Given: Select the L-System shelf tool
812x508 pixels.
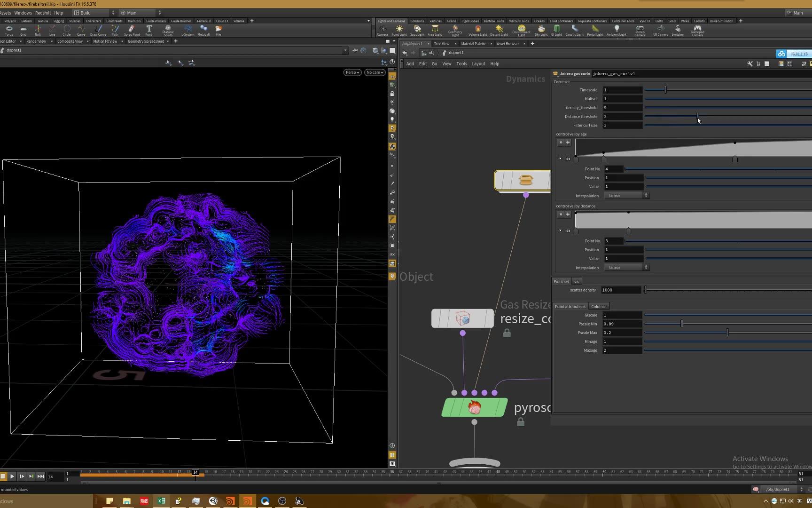Looking at the screenshot, I should point(188,31).
